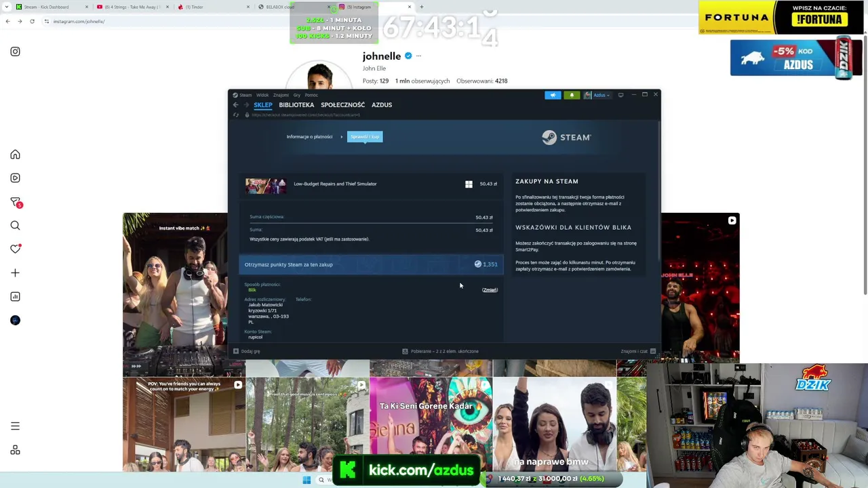The width and height of the screenshot is (868, 488).
Task: Click Steam logo on checkout page
Action: click(566, 137)
